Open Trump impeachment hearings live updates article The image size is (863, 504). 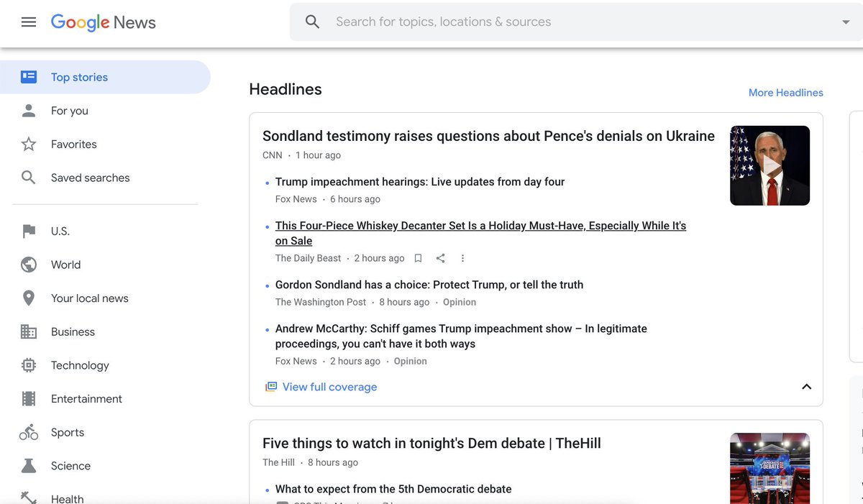click(420, 182)
